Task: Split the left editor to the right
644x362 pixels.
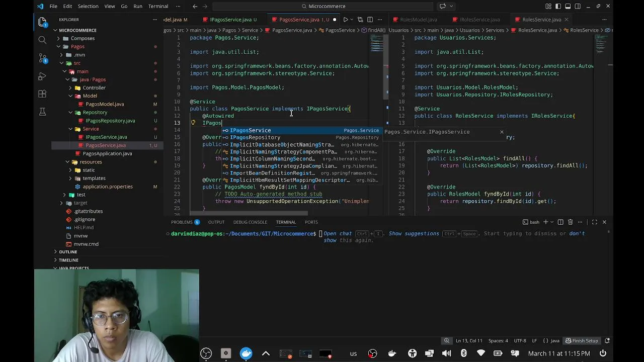Action: coord(370,20)
